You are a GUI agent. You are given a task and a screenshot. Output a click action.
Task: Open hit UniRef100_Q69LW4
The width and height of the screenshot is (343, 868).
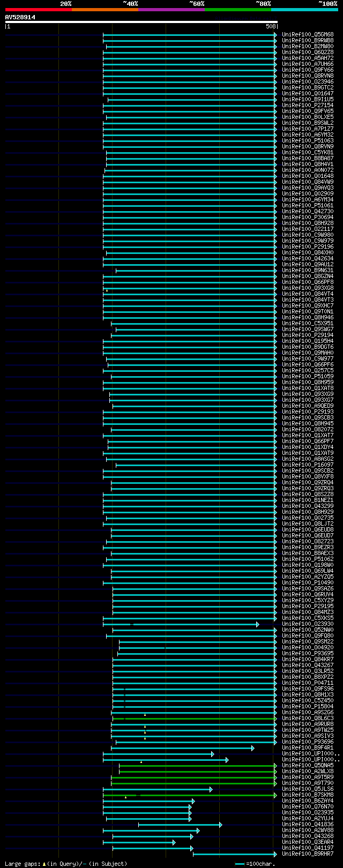pos(308,571)
